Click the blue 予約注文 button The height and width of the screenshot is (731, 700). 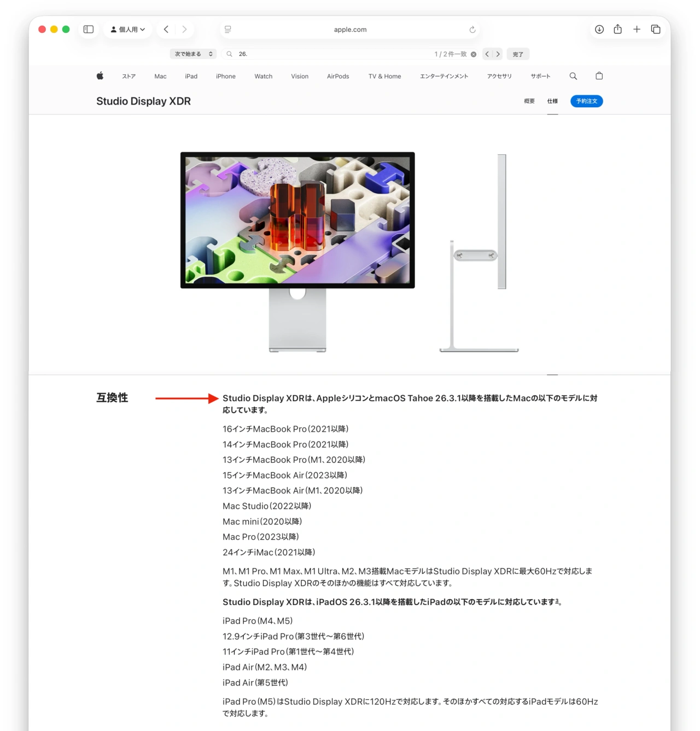click(586, 101)
